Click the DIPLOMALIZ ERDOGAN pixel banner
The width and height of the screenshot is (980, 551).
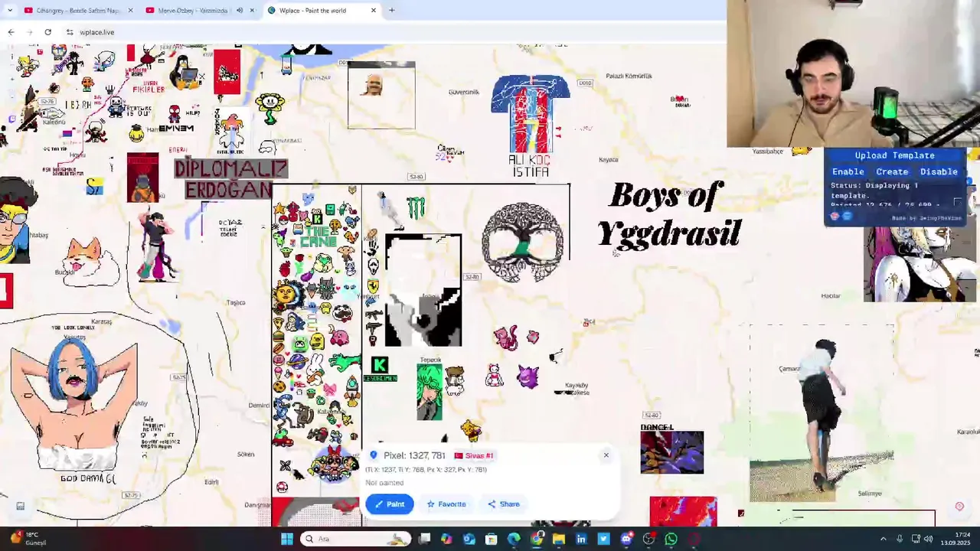tap(230, 179)
